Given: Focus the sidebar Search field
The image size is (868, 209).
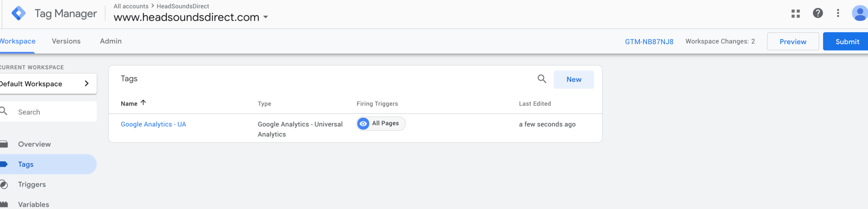Looking at the screenshot, I should (x=48, y=112).
